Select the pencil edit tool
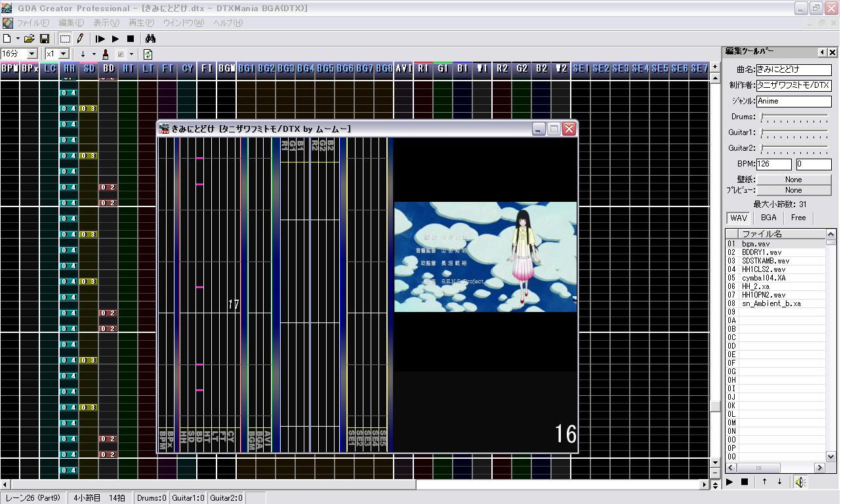This screenshot has width=841, height=504. tap(80, 39)
